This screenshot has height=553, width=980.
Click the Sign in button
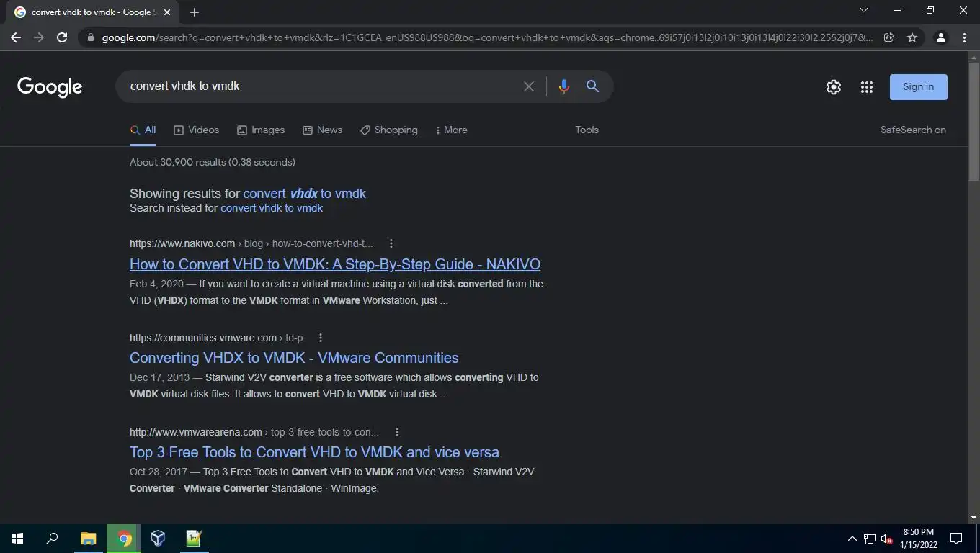click(x=918, y=87)
